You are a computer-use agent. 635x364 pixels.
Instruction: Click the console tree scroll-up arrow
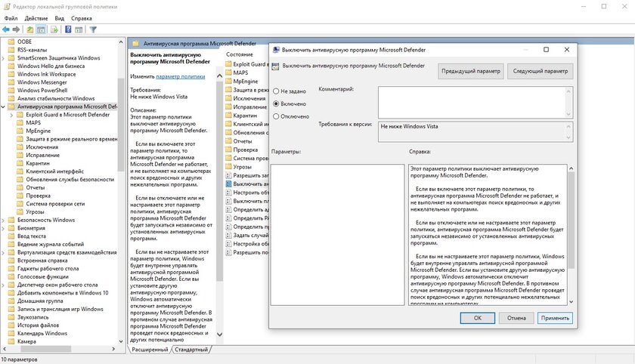coord(121,42)
